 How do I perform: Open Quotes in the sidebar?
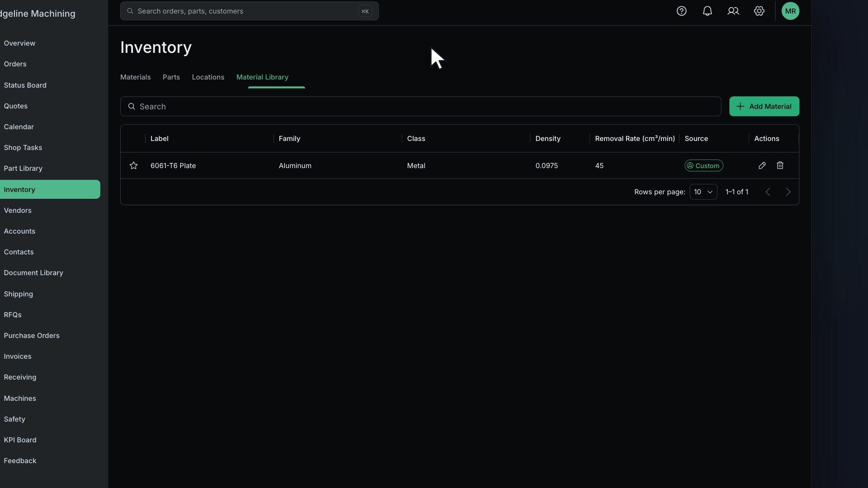tap(15, 106)
